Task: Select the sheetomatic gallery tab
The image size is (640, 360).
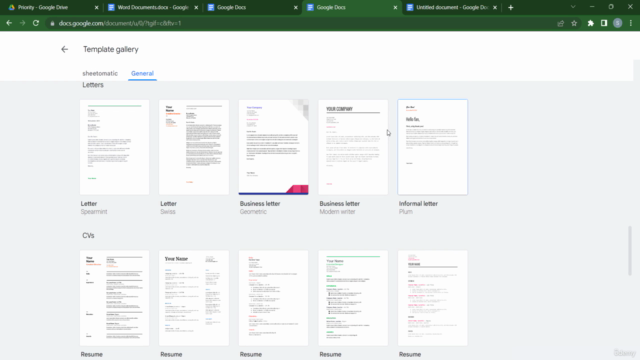Action: [100, 73]
